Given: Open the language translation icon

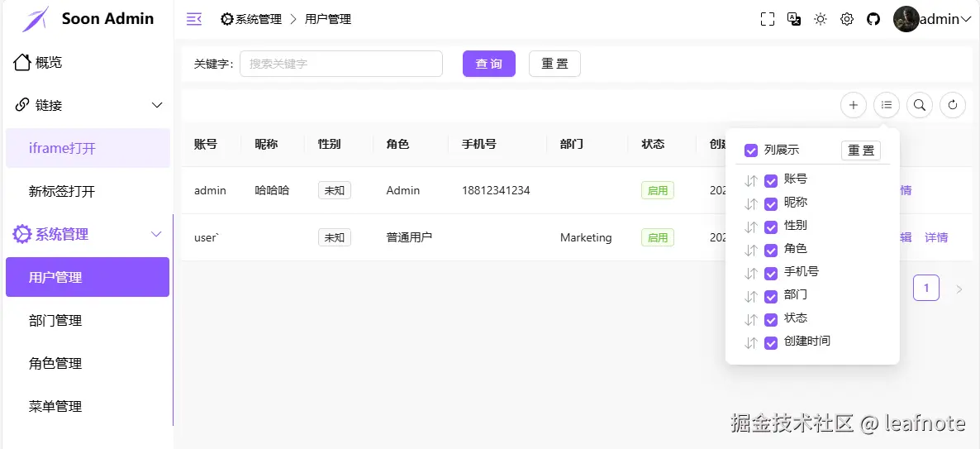Looking at the screenshot, I should (794, 19).
